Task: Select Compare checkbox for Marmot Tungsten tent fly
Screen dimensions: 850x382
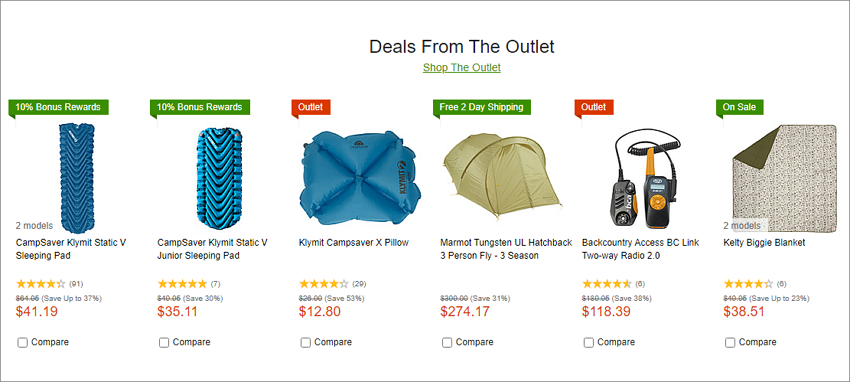Action: [x=447, y=342]
